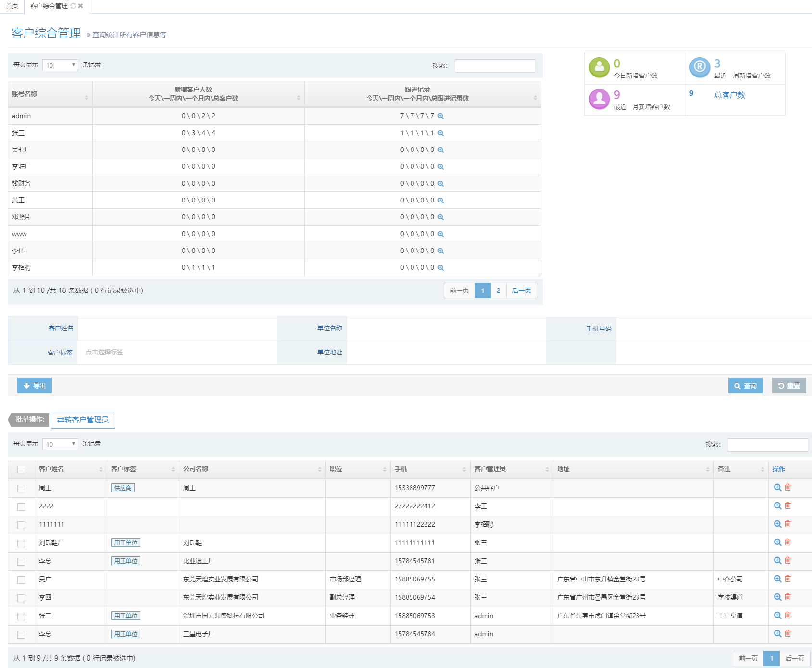The width and height of the screenshot is (812, 668).
Task: Tick the select-all checkbox in customer table header
Action: click(x=21, y=469)
